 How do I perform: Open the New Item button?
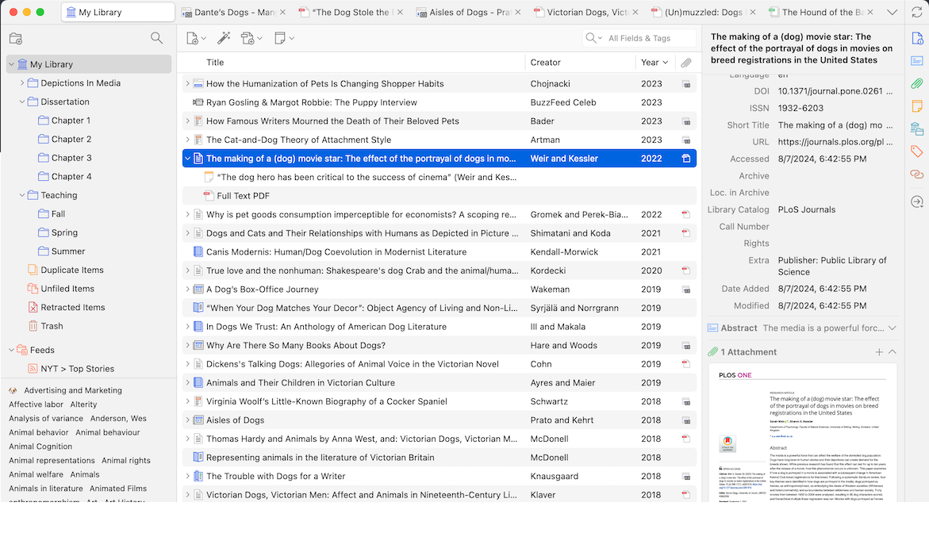click(195, 38)
